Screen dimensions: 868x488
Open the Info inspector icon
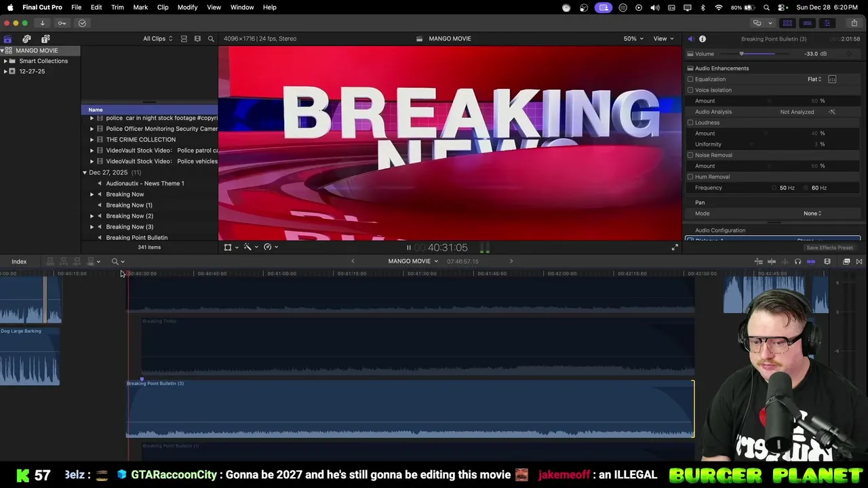703,39
